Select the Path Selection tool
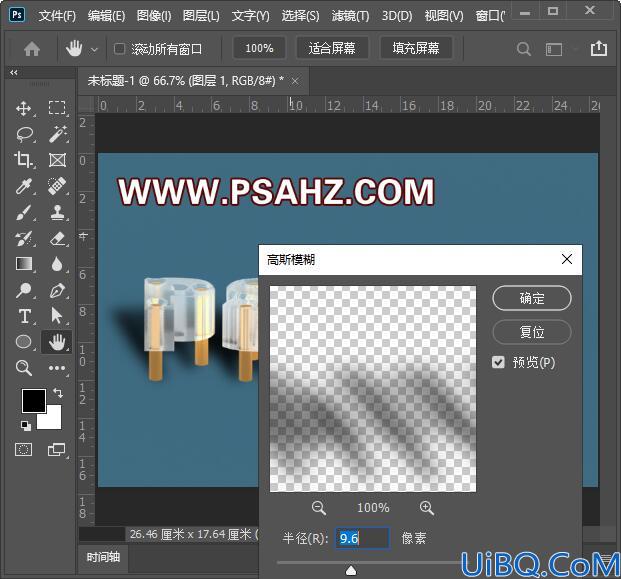Image resolution: width=621 pixels, height=579 pixels. (x=57, y=316)
